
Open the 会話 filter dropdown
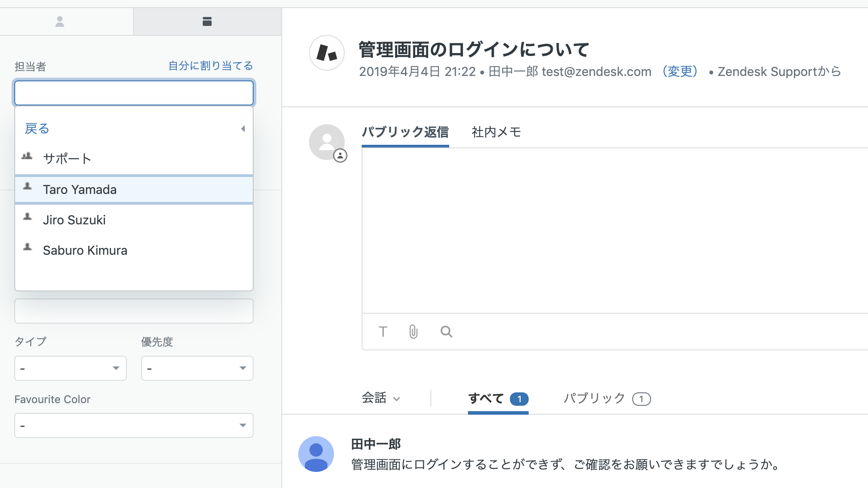[381, 398]
